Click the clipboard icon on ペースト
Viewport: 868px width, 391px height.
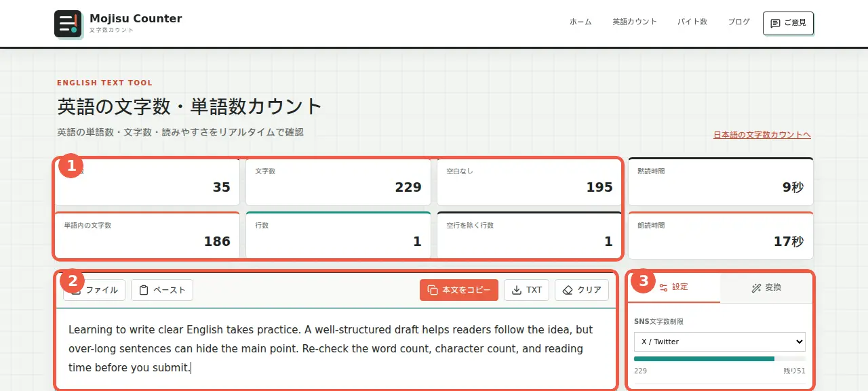point(144,290)
